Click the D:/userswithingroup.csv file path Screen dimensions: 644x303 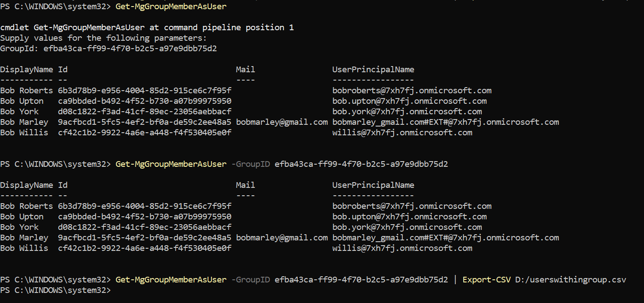click(570, 280)
